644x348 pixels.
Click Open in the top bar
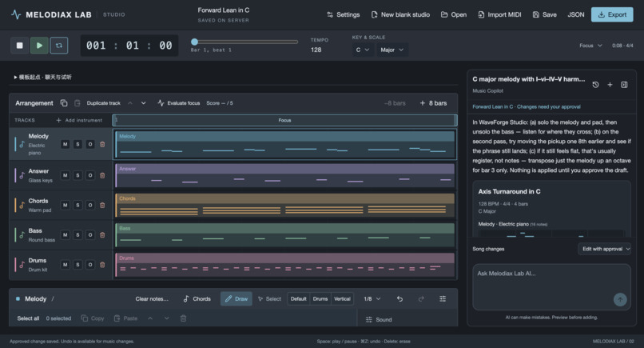pos(454,15)
